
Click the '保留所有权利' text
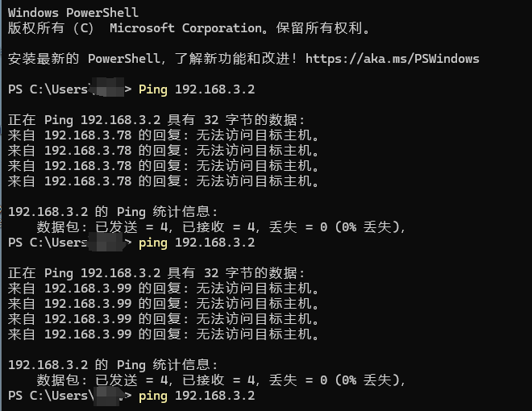point(319,28)
